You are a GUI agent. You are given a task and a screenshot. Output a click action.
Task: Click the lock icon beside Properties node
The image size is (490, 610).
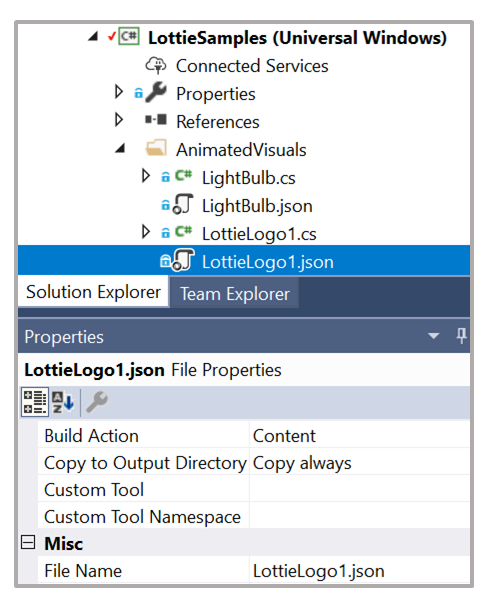tap(138, 93)
